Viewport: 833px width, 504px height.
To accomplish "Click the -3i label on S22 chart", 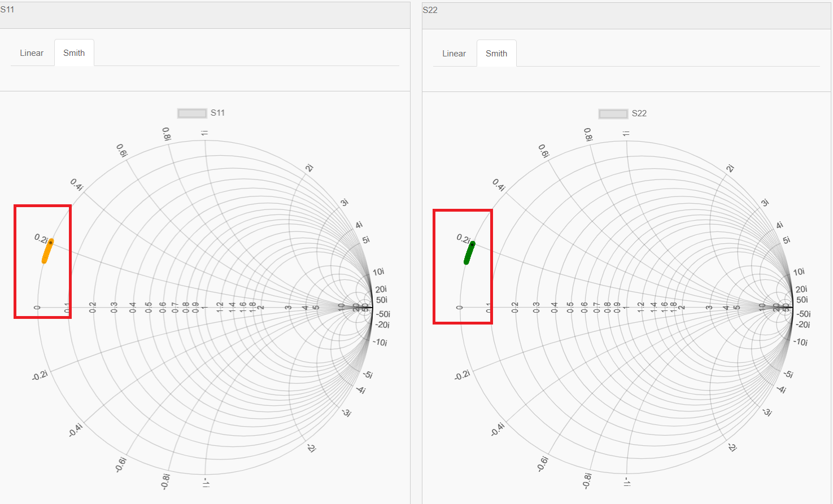I will point(767,412).
